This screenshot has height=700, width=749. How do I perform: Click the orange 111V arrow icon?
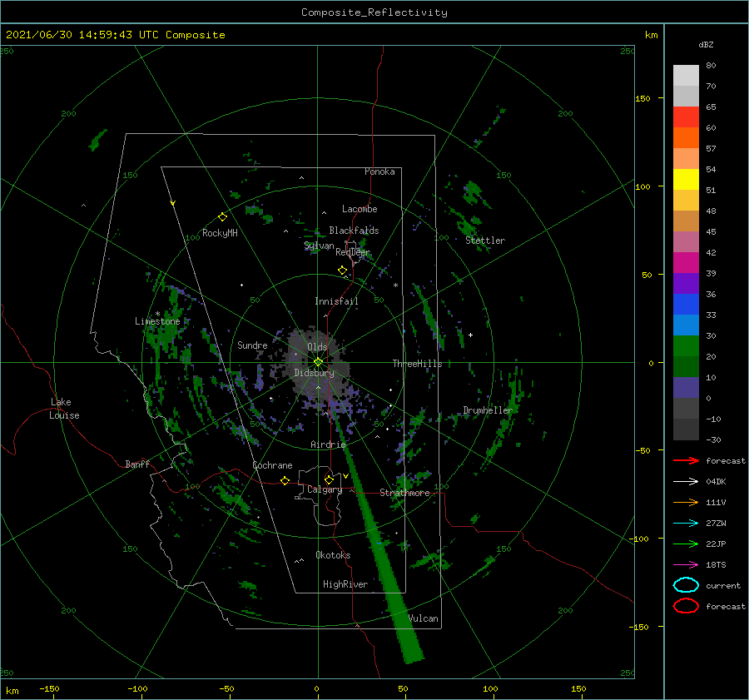click(x=686, y=502)
